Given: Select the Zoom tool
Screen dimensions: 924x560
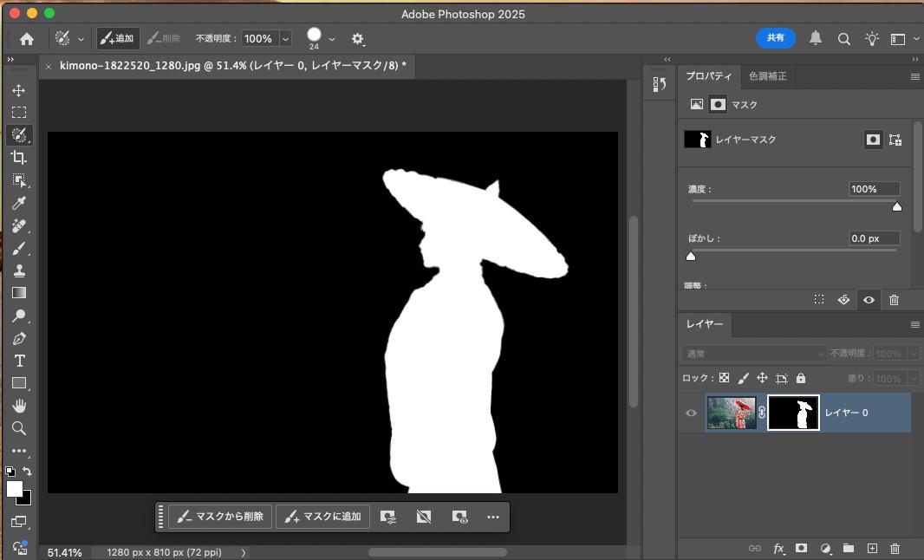Looking at the screenshot, I should click(x=19, y=428).
